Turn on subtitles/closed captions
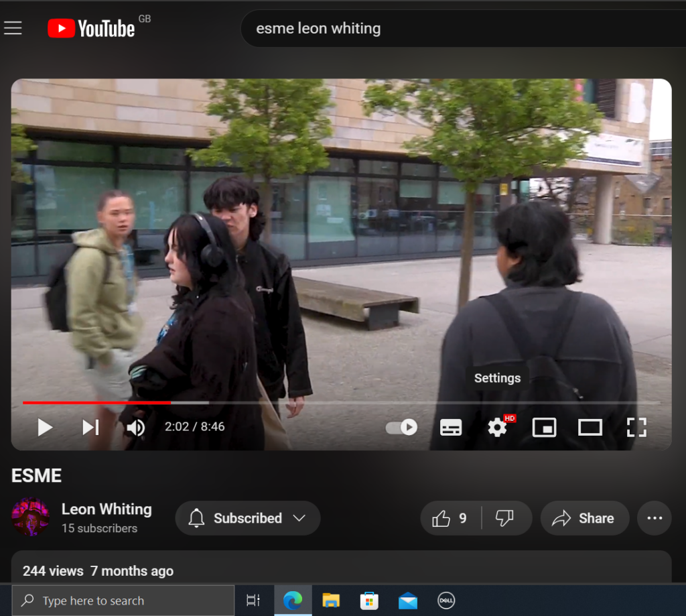 coord(451,427)
